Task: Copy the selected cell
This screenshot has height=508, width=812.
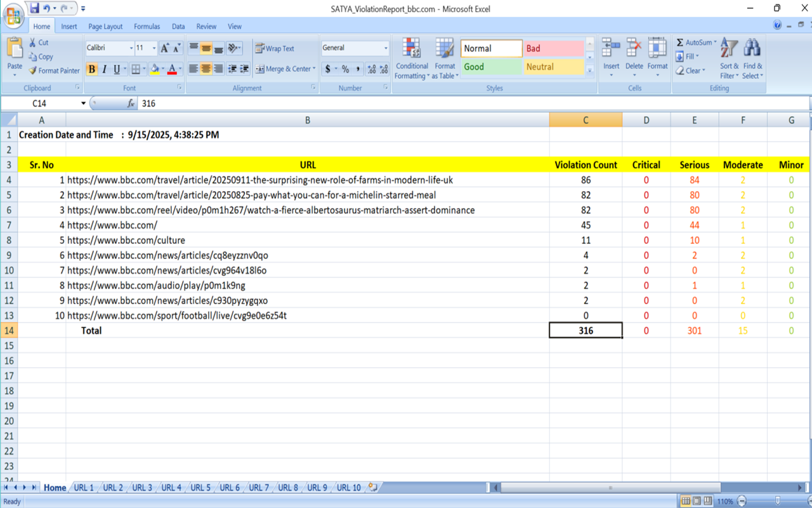Action: pos(40,57)
